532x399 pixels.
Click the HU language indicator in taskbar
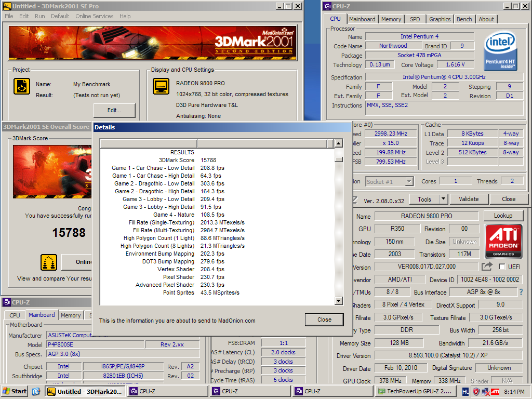click(465, 392)
